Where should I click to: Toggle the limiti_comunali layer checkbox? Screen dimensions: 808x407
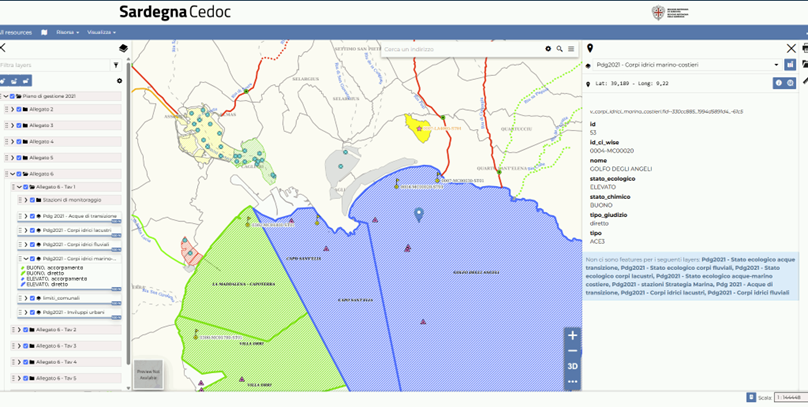pyautogui.click(x=32, y=298)
